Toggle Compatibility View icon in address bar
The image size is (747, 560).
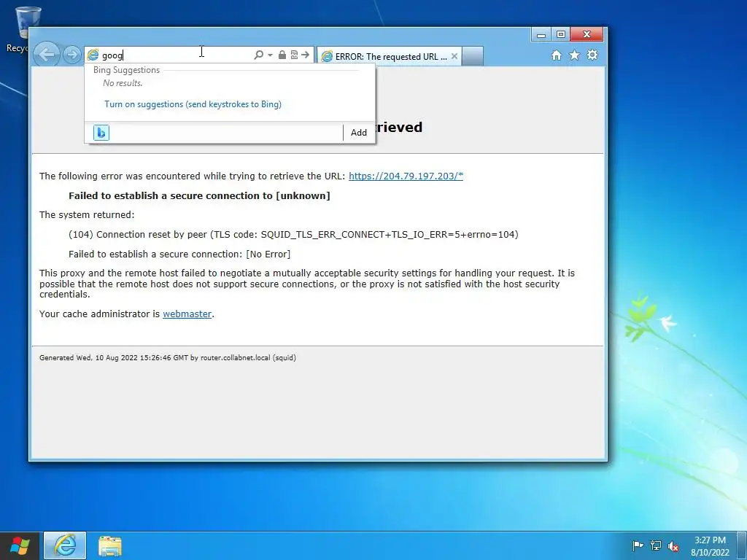[x=294, y=55]
